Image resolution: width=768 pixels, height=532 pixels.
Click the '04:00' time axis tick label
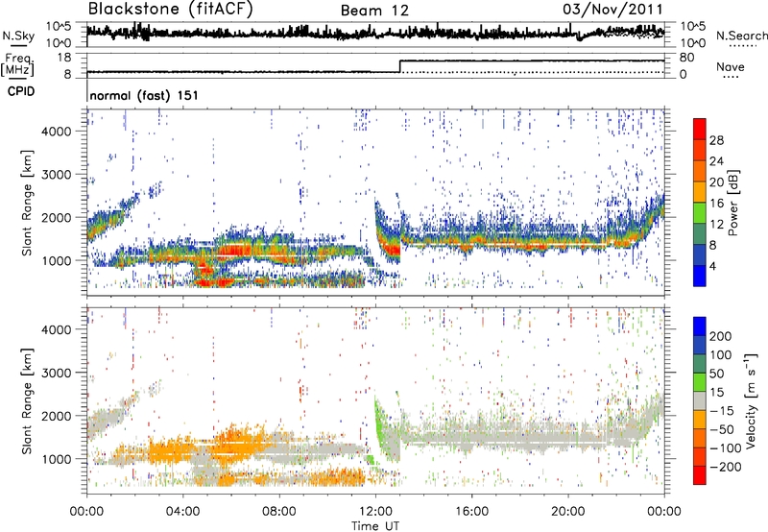(x=182, y=512)
